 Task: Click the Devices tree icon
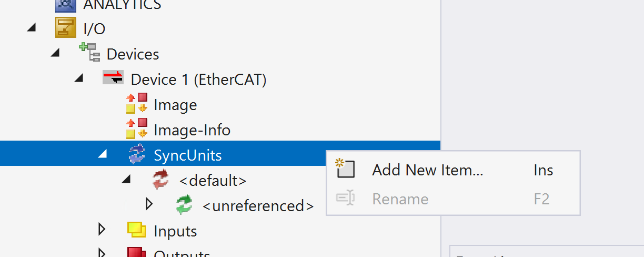click(x=89, y=53)
